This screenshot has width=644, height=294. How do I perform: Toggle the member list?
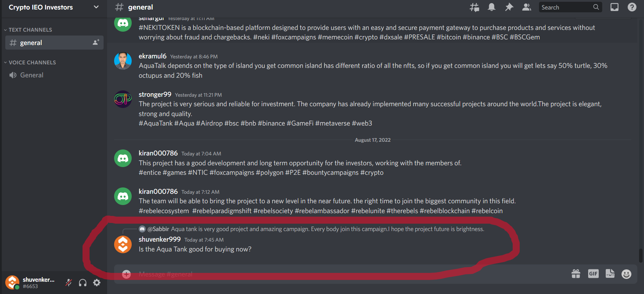point(526,7)
